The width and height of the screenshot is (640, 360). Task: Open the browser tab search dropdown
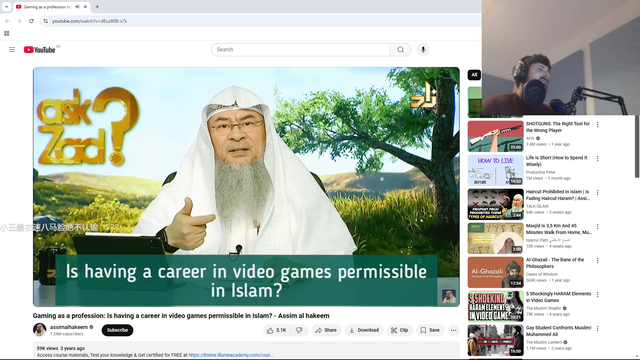pos(6,7)
